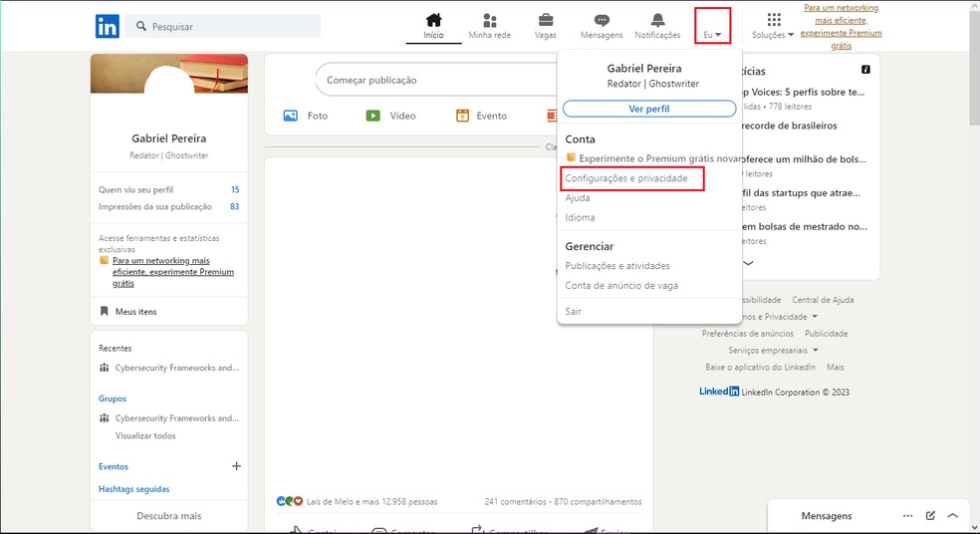The image size is (980, 534).
Task: Open Visualizar todos groups link
Action: (x=145, y=435)
